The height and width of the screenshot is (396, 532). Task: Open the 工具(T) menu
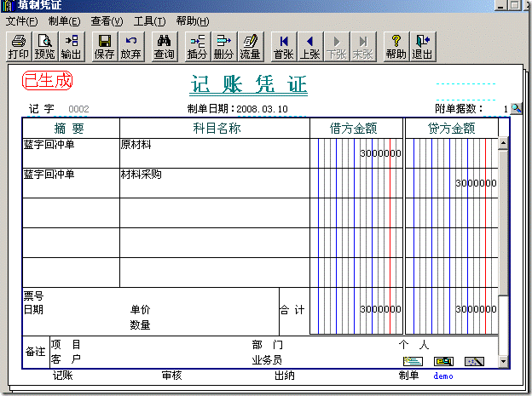[150, 21]
